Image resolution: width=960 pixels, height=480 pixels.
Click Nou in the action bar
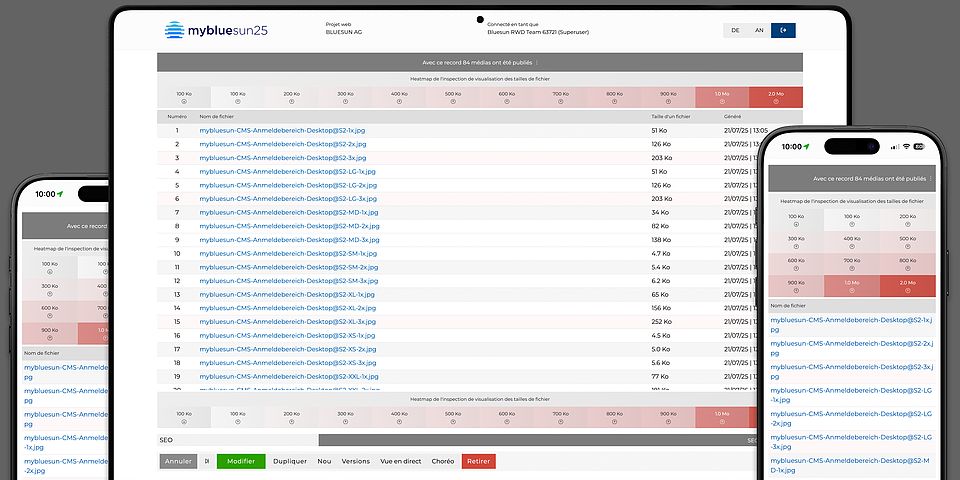coord(324,461)
